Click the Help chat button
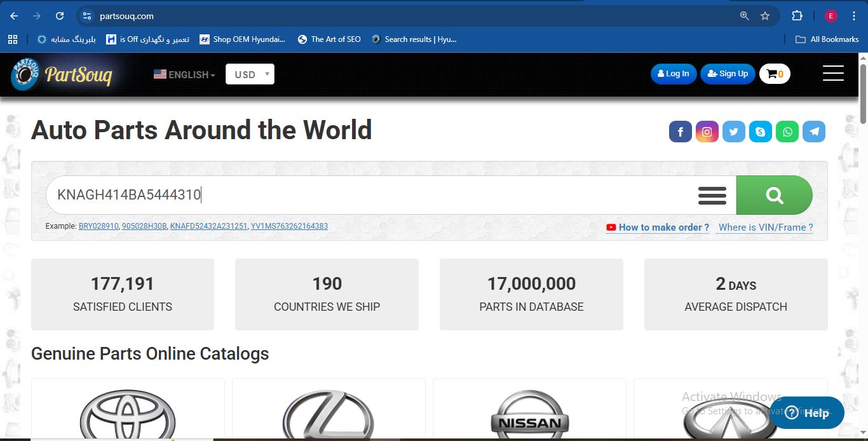 click(807, 413)
